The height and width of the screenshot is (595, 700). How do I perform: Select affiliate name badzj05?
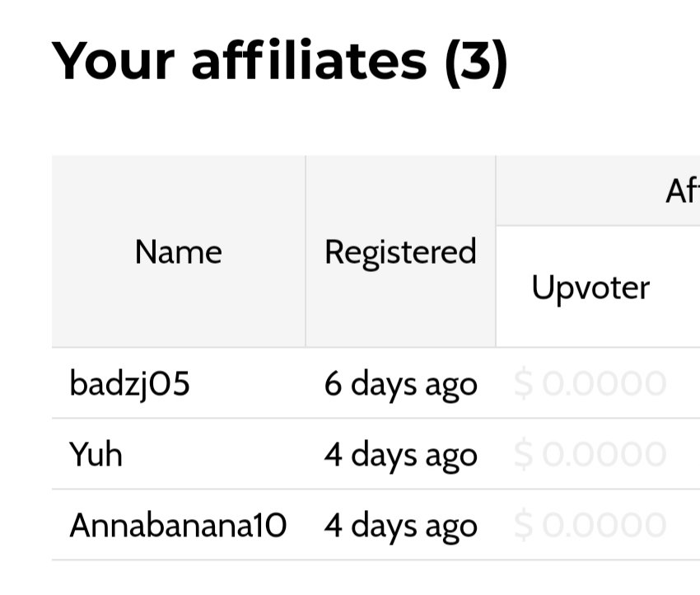tap(130, 384)
